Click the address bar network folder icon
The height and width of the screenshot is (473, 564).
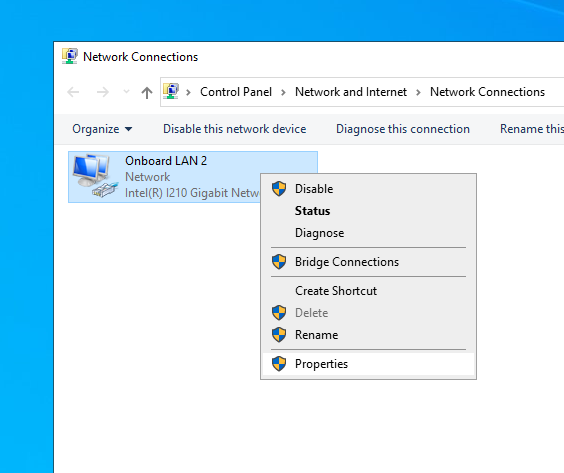click(171, 91)
